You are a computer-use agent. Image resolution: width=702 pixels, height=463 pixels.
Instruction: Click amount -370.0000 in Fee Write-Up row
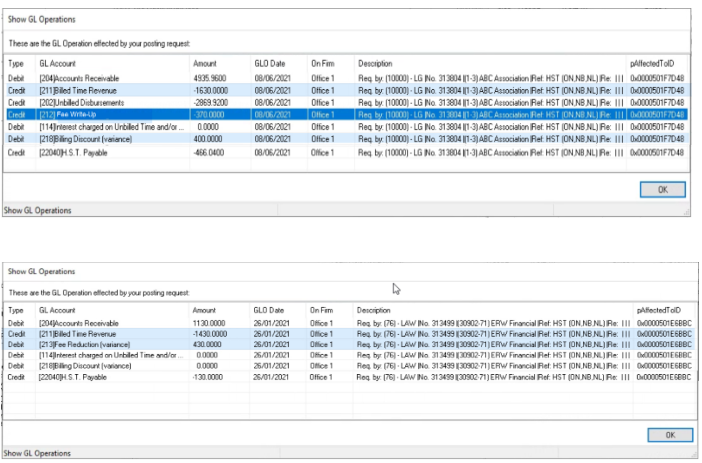pyautogui.click(x=209, y=115)
